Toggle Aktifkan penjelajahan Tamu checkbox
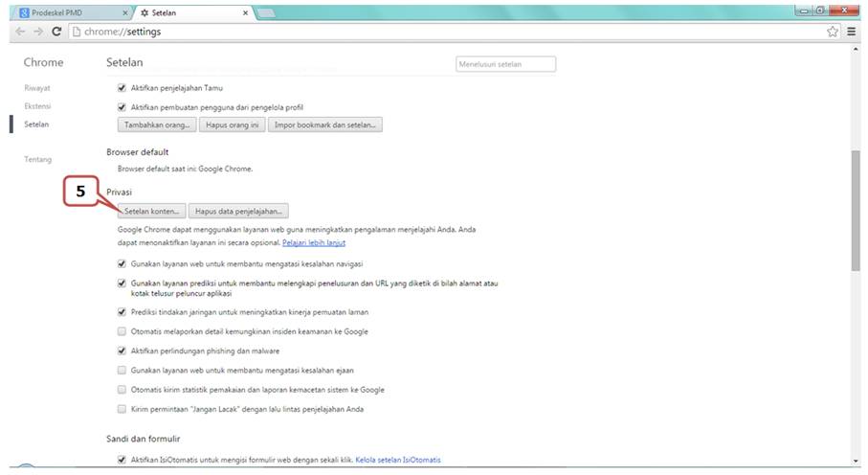Viewport: 868px width, 475px height. point(122,87)
